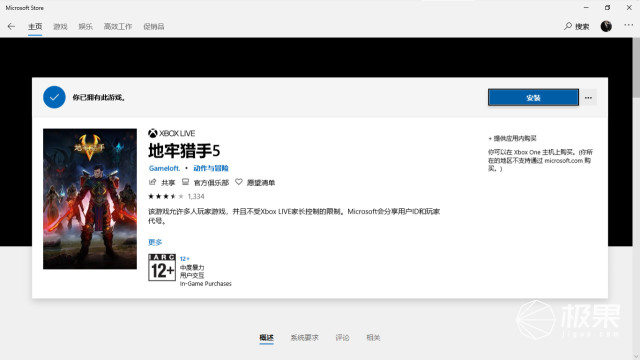Switch to the 娱乐 tab
This screenshot has height=360, width=640.
85,27
